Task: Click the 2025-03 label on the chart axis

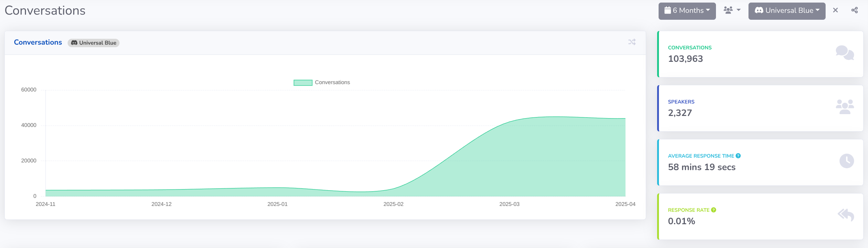Action: (509, 204)
